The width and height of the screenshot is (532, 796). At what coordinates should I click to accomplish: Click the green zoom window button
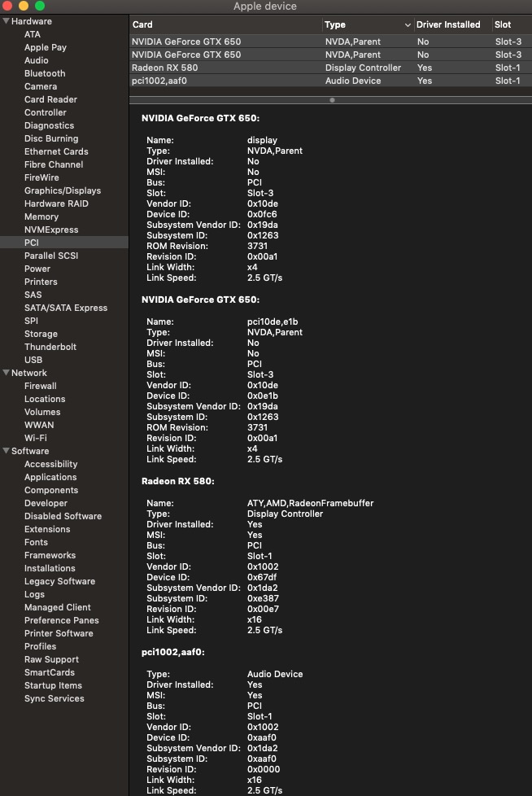[x=40, y=7]
